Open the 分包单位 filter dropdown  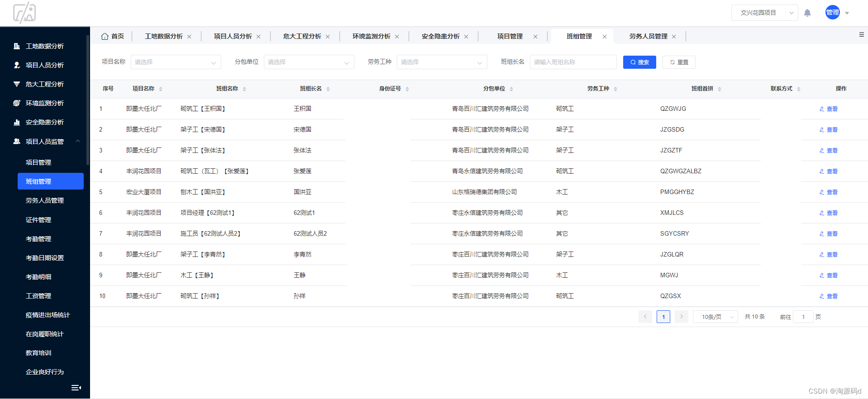pos(309,62)
